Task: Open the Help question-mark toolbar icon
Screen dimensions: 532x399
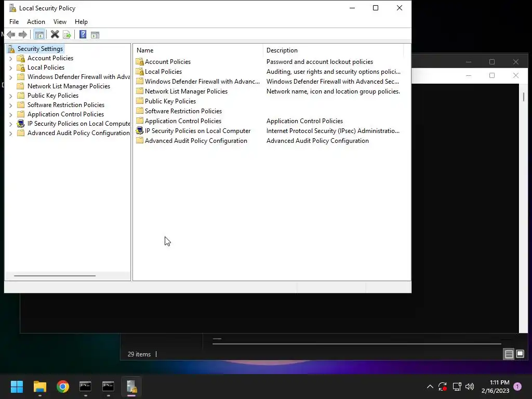Action: pyautogui.click(x=83, y=35)
